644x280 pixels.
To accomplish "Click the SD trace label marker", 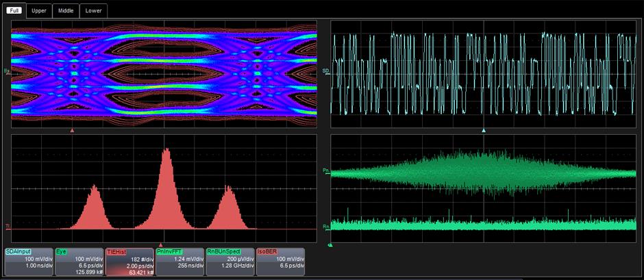I will point(327,71).
